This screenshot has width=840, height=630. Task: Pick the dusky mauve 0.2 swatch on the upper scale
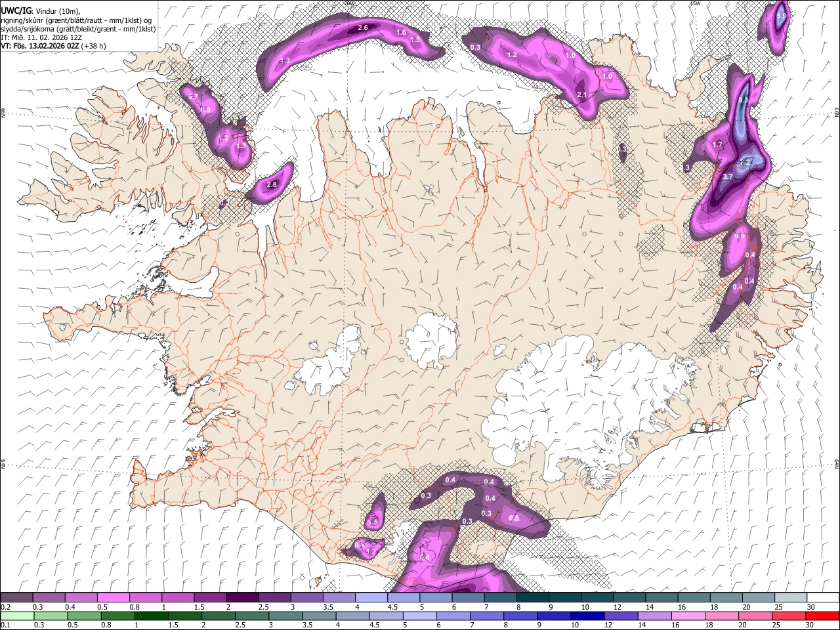tap(16, 597)
